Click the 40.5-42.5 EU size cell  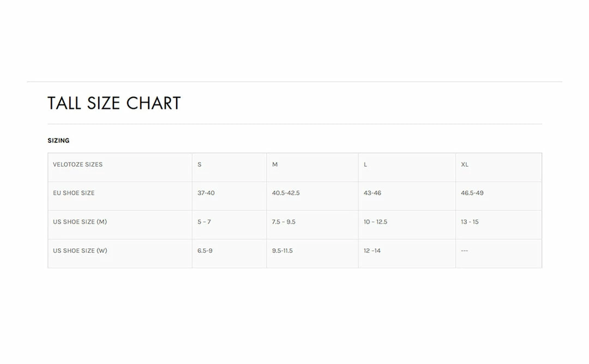tap(286, 193)
